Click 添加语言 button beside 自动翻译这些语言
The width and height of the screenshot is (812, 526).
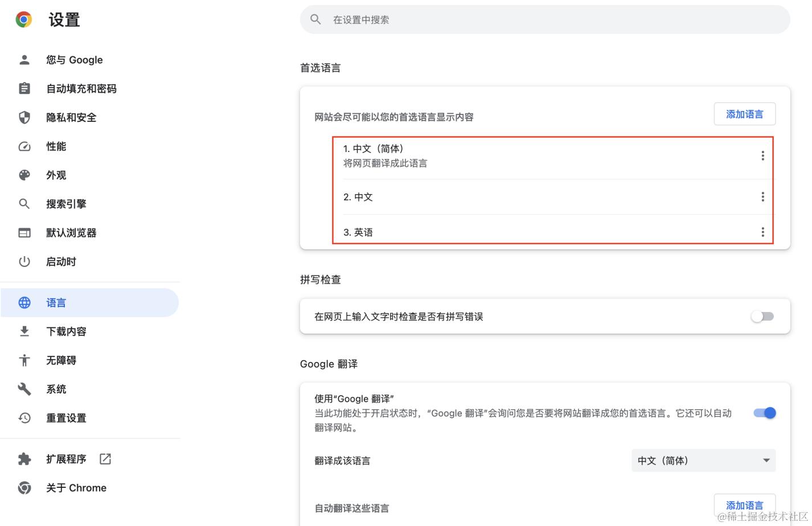tap(744, 506)
